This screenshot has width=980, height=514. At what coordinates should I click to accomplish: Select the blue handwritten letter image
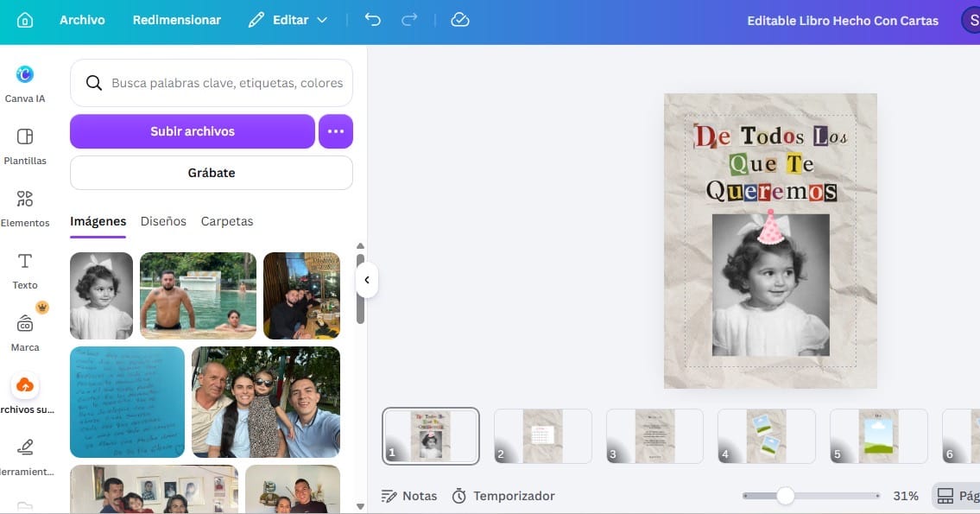click(128, 402)
